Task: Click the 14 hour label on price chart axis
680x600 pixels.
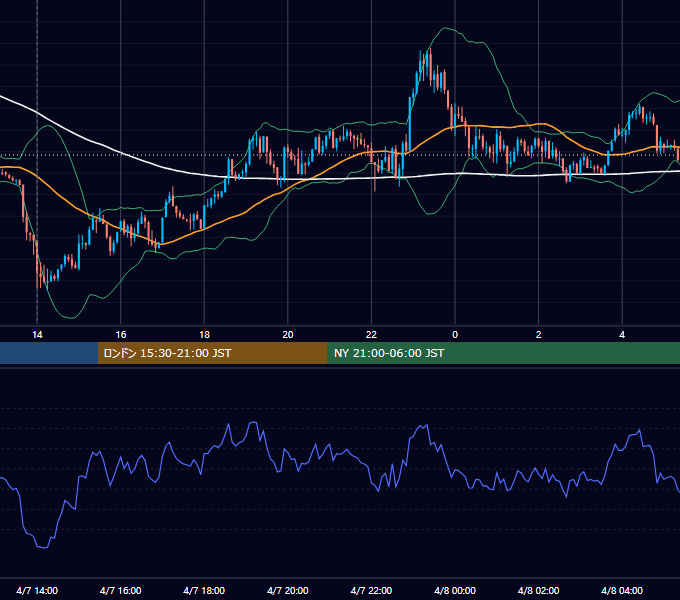Action: click(37, 335)
